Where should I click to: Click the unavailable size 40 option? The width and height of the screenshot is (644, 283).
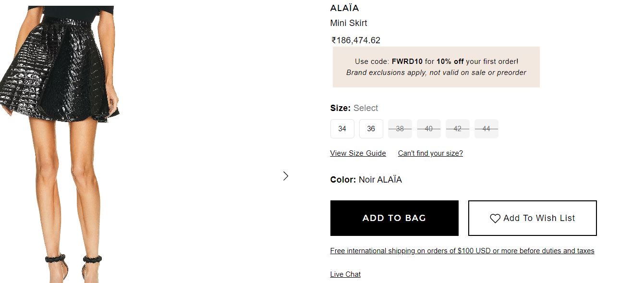point(428,128)
